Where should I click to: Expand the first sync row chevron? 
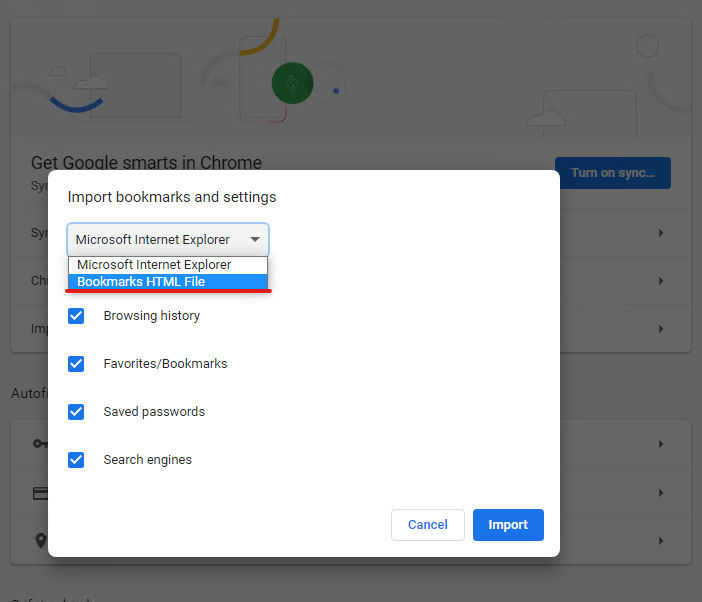tap(661, 233)
